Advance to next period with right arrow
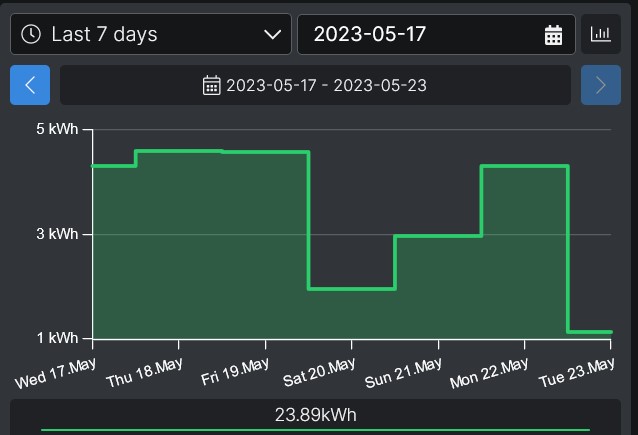 click(x=600, y=85)
